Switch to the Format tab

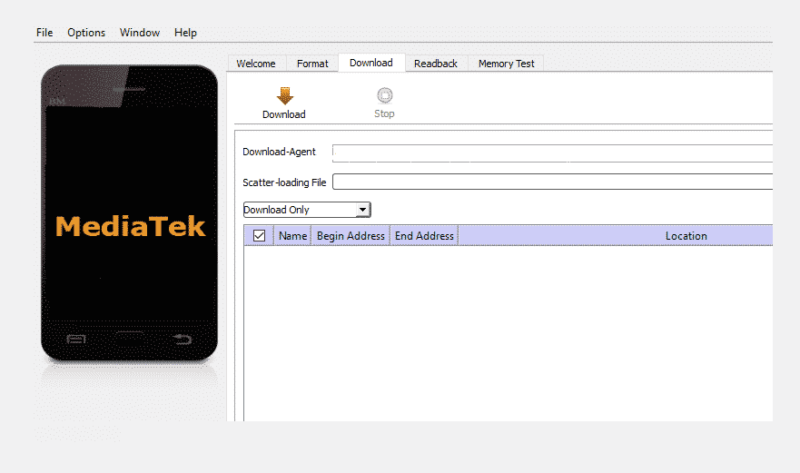pyautogui.click(x=312, y=64)
